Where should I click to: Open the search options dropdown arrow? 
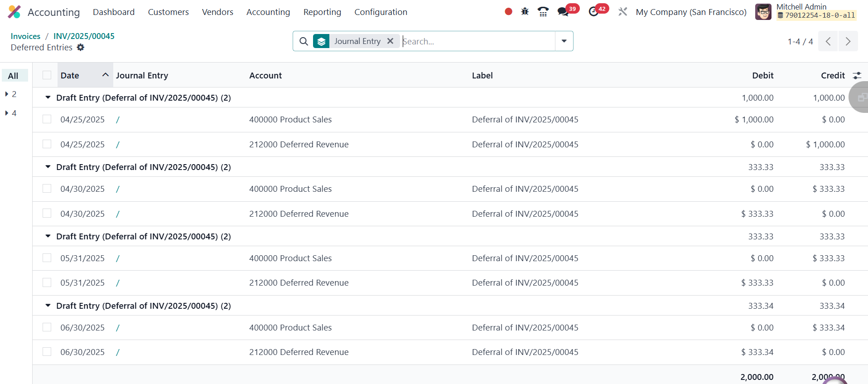[564, 41]
